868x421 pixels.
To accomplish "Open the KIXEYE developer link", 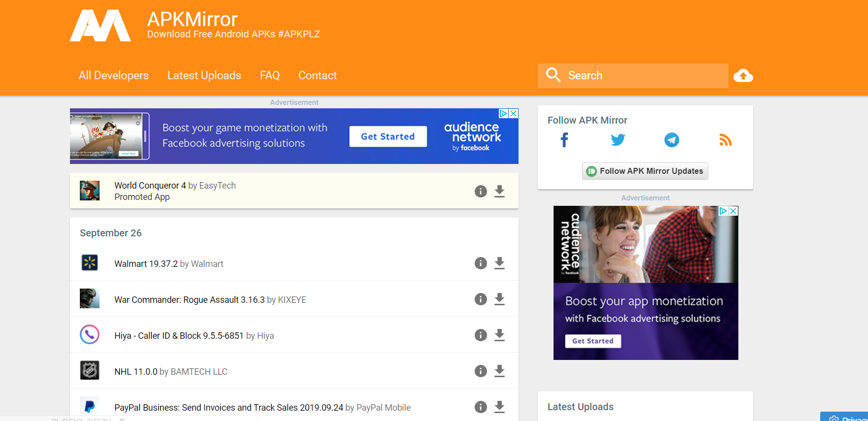I will point(292,300).
